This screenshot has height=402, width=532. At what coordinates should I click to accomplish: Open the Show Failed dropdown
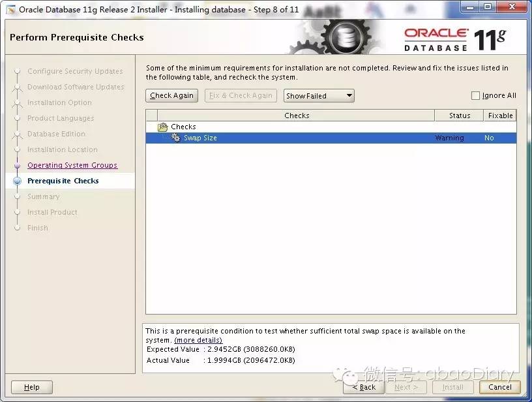point(318,95)
